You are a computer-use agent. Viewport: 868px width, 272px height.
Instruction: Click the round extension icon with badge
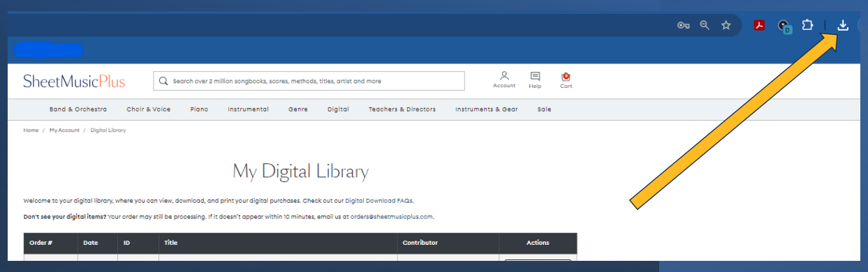[784, 26]
